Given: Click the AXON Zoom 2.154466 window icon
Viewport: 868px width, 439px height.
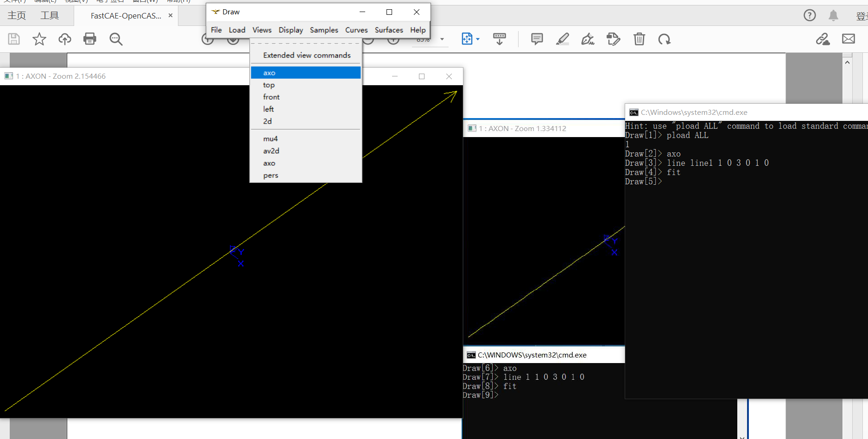Looking at the screenshot, I should pyautogui.click(x=9, y=76).
